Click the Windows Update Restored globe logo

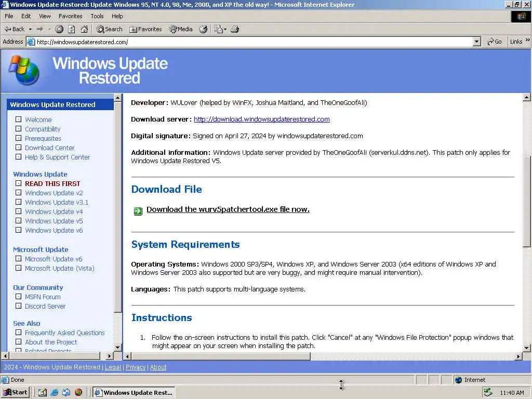coord(24,70)
